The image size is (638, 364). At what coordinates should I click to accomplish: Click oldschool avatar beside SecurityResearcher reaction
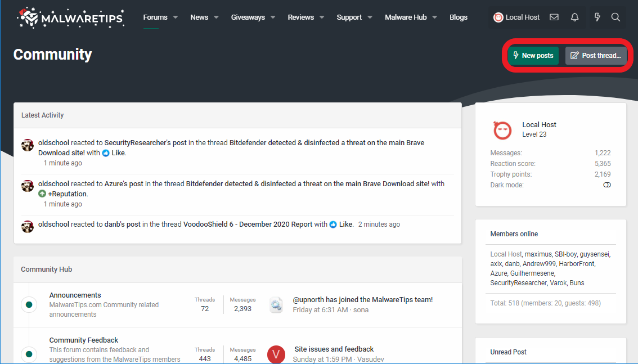(27, 145)
